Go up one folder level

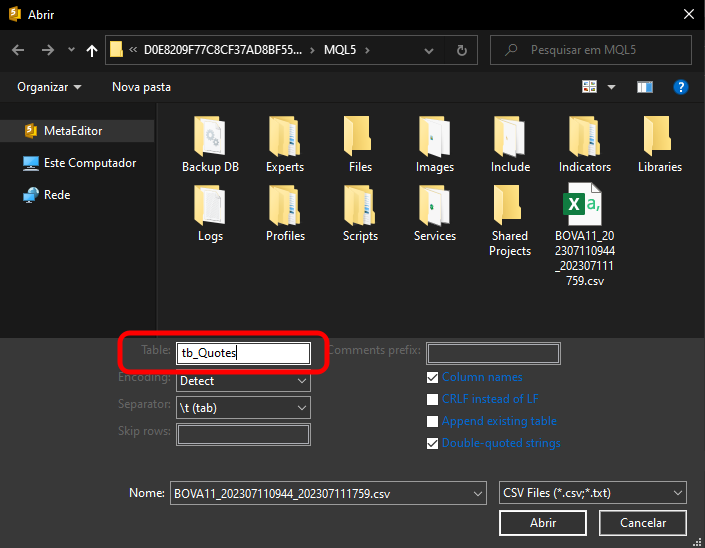point(92,50)
